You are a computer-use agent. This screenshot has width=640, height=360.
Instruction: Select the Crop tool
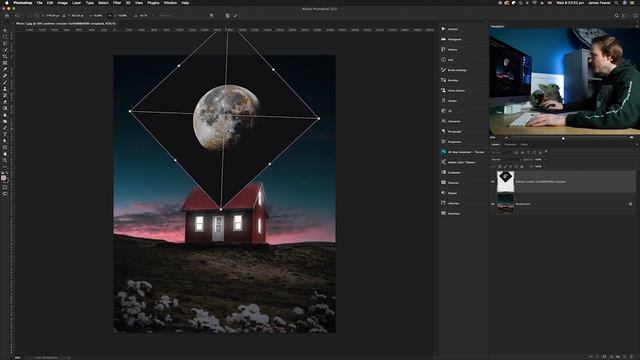point(5,56)
